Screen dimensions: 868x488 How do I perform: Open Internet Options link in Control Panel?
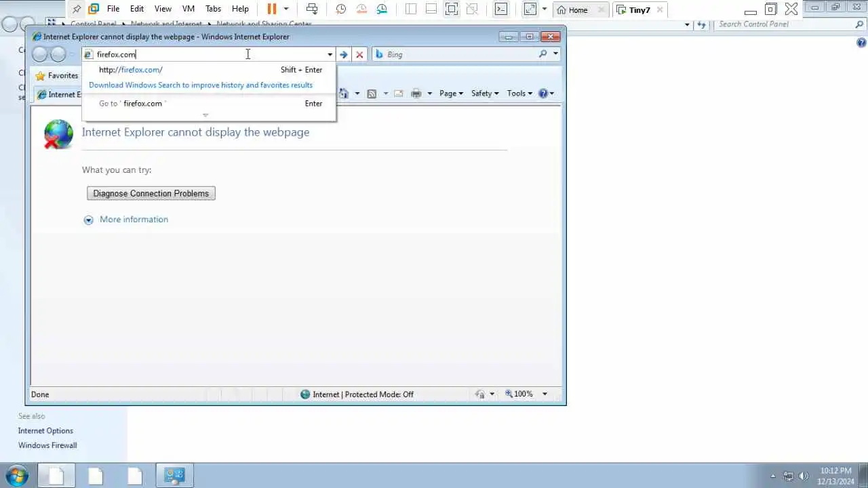pyautogui.click(x=45, y=431)
